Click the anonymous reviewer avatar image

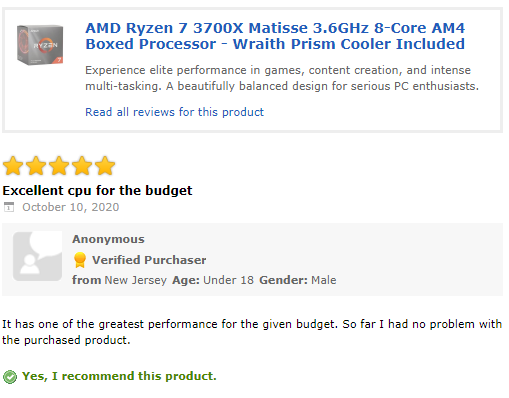(x=37, y=256)
